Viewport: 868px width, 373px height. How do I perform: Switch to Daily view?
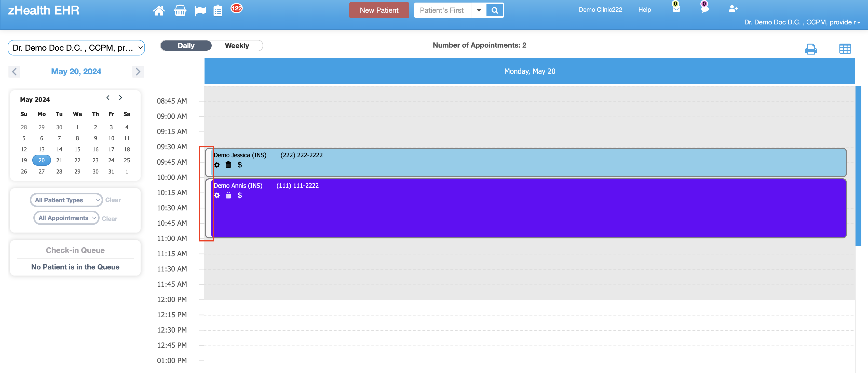pyautogui.click(x=186, y=46)
